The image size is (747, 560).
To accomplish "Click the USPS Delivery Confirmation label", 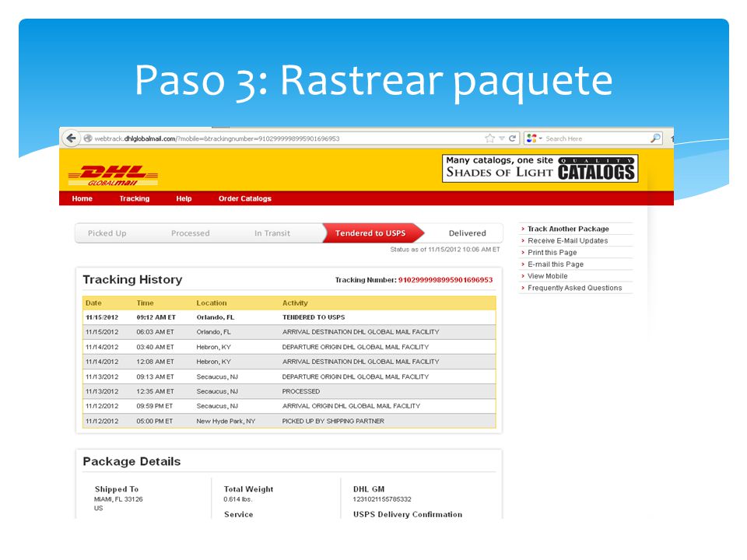I will (407, 514).
